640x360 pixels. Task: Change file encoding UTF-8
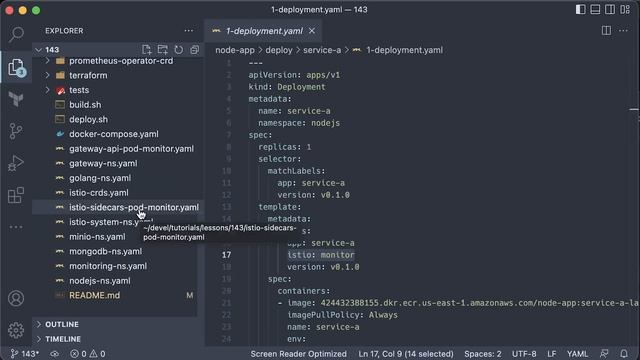(x=524, y=353)
